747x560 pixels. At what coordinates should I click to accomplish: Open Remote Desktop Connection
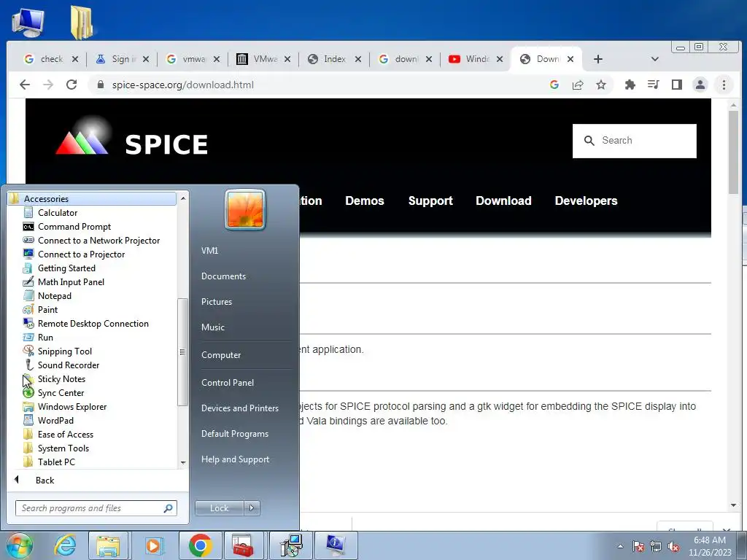93,323
